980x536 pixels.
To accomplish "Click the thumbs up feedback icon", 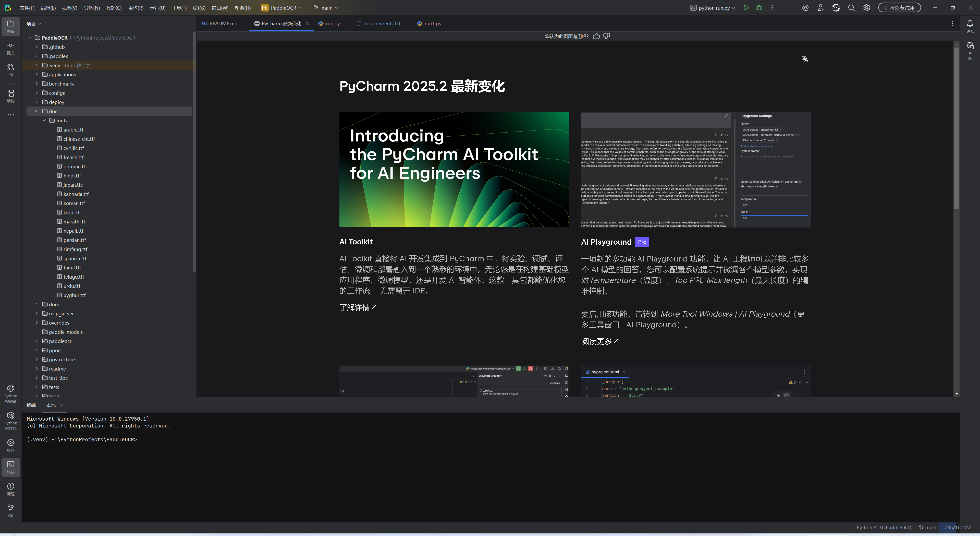I will tap(596, 36).
